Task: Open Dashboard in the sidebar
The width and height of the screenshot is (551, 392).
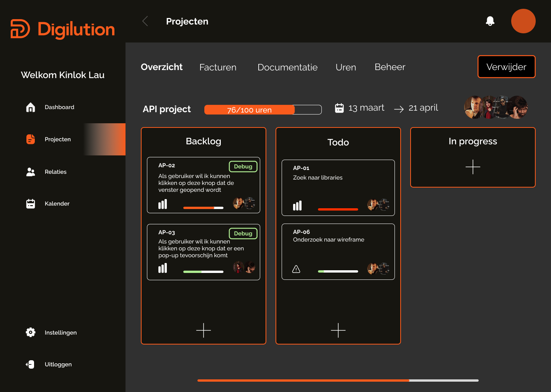Action: [59, 107]
